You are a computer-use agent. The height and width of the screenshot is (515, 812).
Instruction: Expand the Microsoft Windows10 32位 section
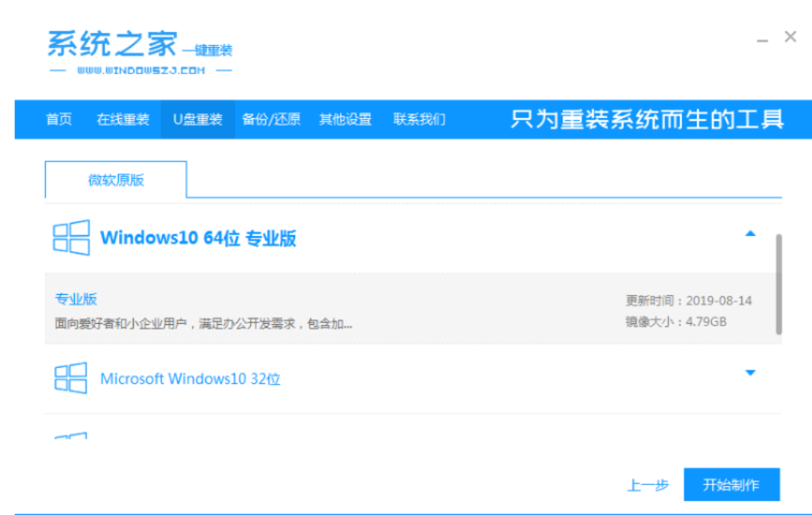click(x=750, y=373)
